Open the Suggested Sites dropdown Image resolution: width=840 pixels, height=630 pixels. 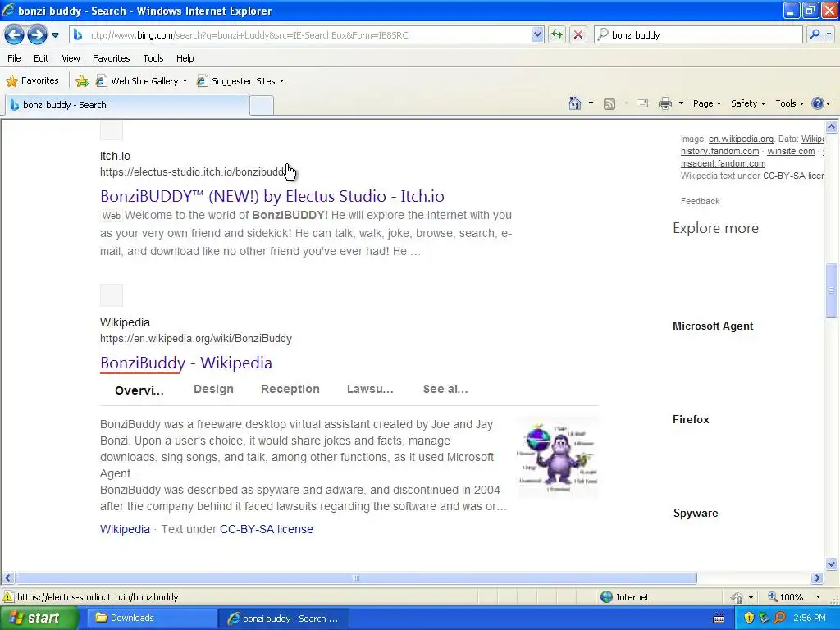click(240, 81)
